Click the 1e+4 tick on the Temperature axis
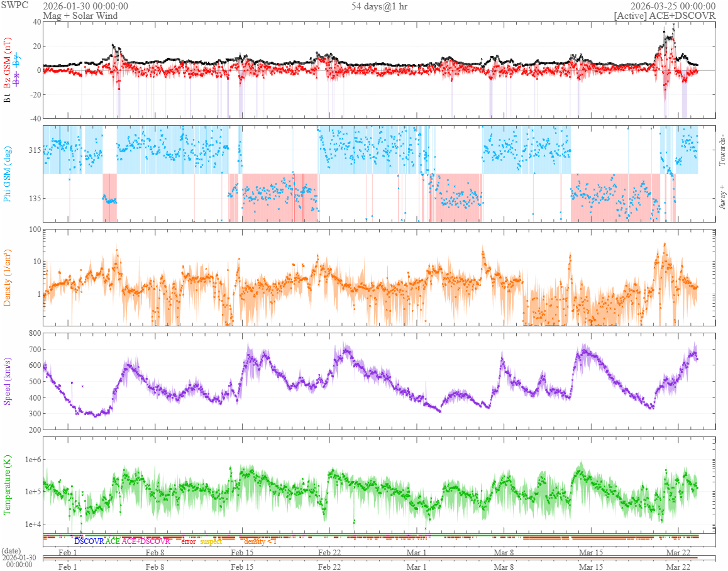 [33, 524]
